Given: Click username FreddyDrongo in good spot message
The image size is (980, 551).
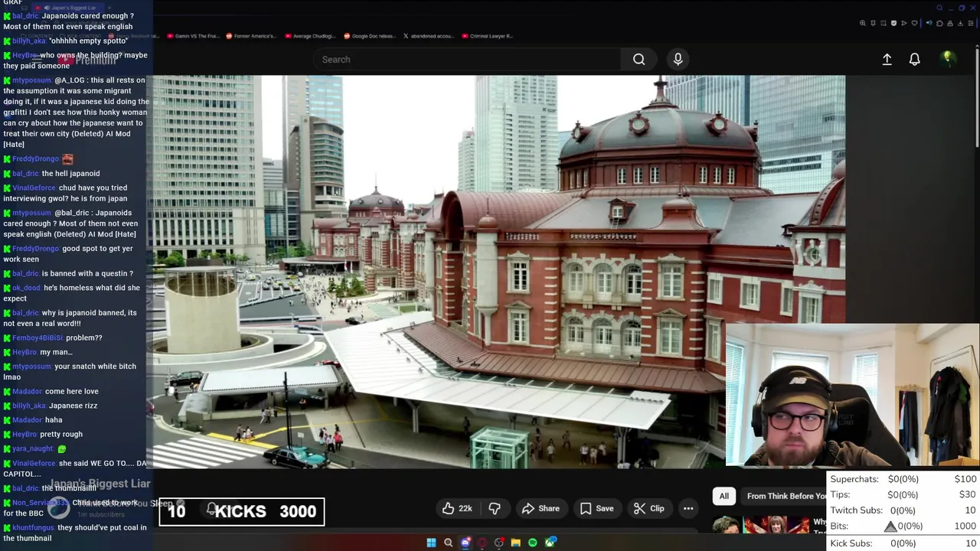Looking at the screenshot, I should [35, 249].
